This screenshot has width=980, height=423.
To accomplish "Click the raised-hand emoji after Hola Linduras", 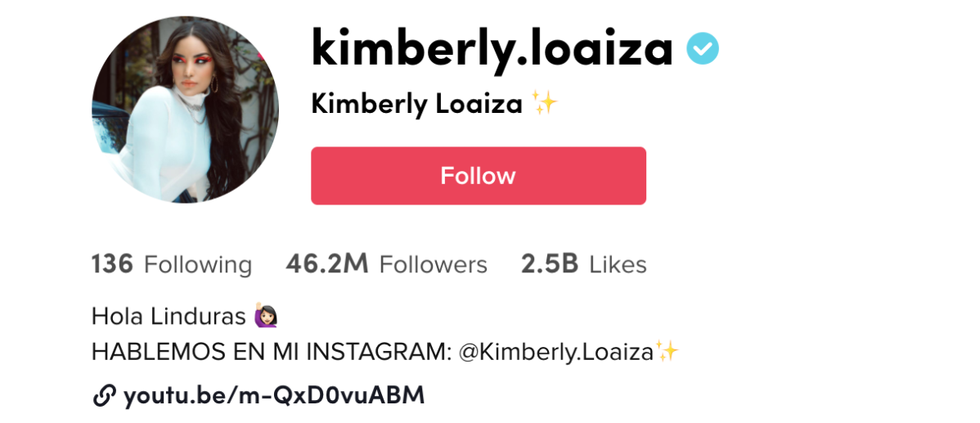I will [266, 317].
